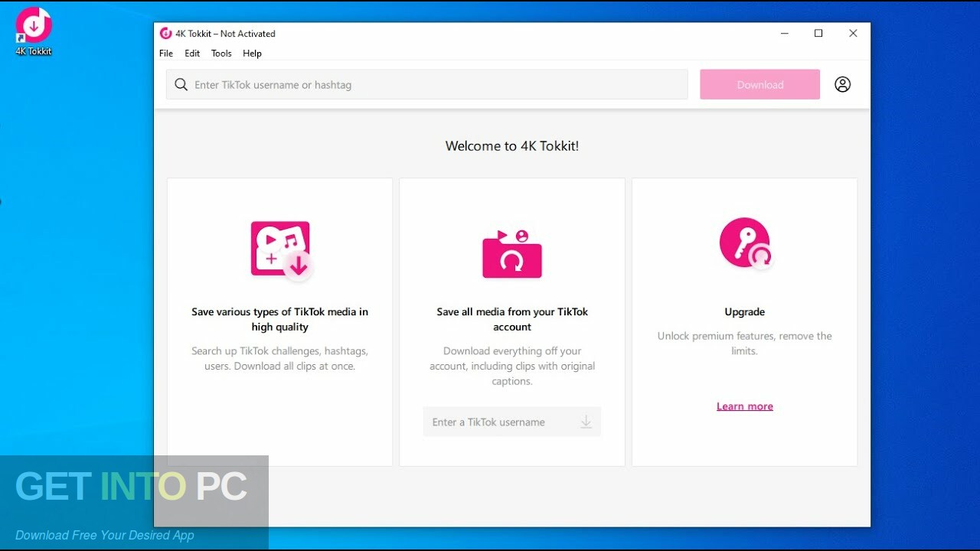Click 'Unlock premium features' description text
The width and height of the screenshot is (980, 551).
[745, 344]
